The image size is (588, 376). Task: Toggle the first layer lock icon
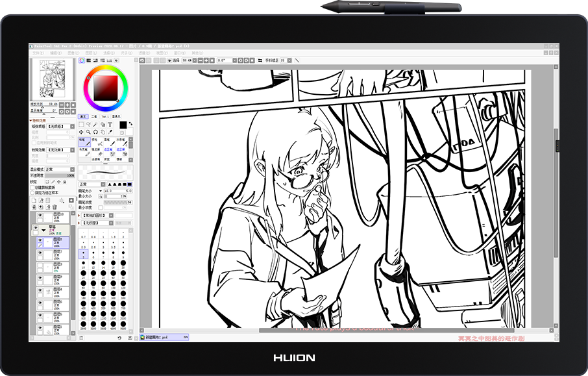coord(47,182)
